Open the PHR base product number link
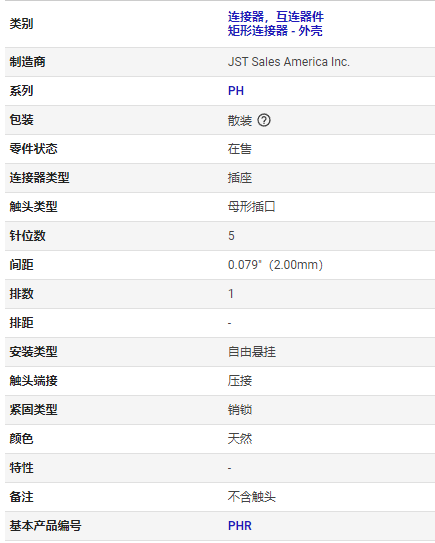 240,526
